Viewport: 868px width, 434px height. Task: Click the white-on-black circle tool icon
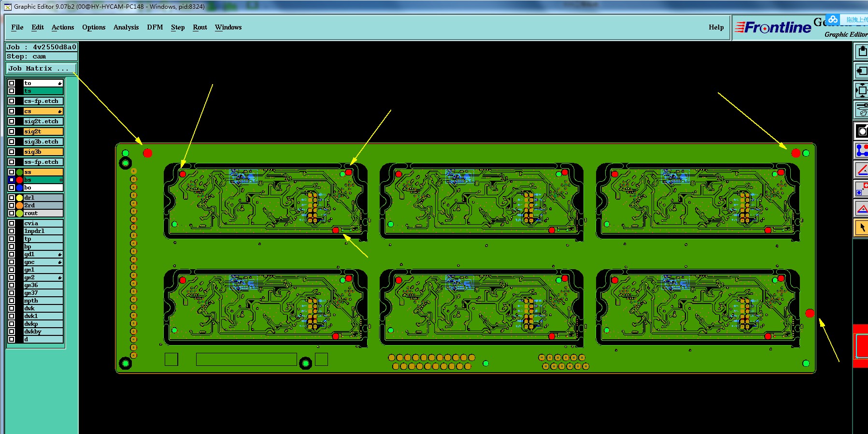(861, 131)
